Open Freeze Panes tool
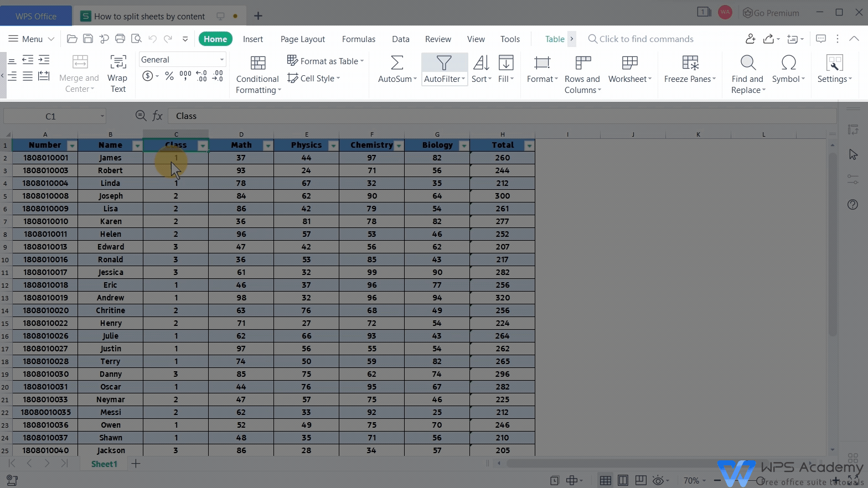 (690, 69)
